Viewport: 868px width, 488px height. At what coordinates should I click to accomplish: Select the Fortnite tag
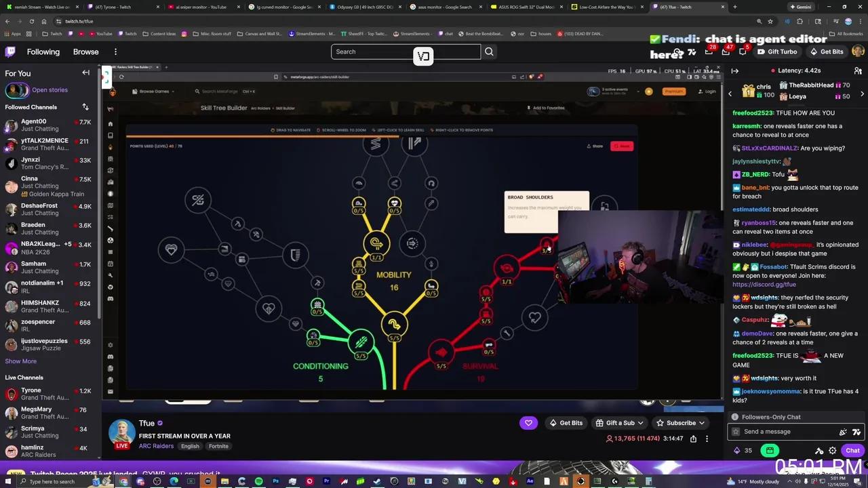pyautogui.click(x=218, y=446)
